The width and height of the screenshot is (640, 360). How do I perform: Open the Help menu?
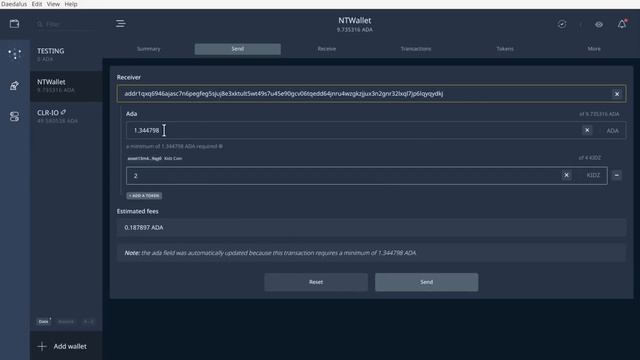(71, 4)
